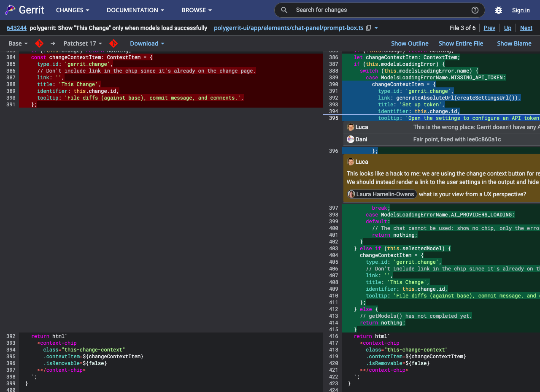This screenshot has height=392, width=540.
Task: Click Luca's avatar in the yellow expanded comment
Action: pyautogui.click(x=351, y=162)
